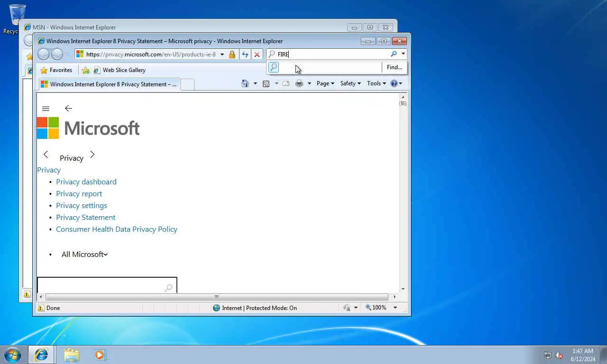Click the right chevron after Privacy

pos(92,155)
